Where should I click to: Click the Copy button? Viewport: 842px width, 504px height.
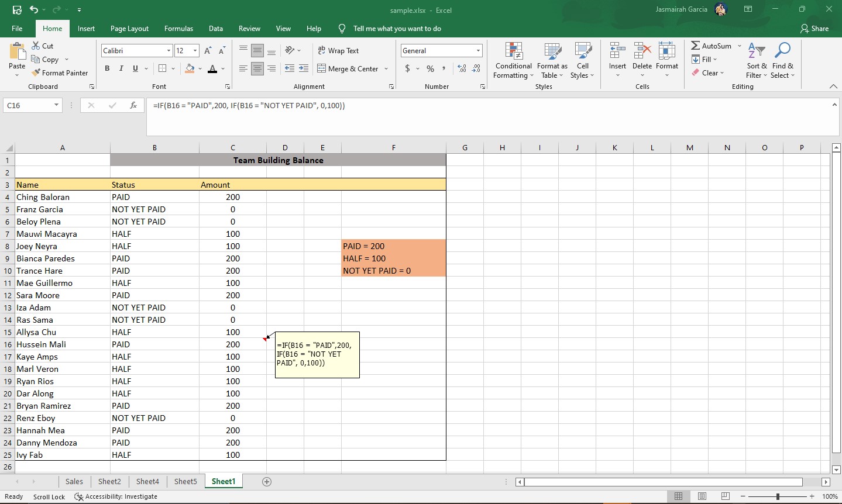click(45, 59)
